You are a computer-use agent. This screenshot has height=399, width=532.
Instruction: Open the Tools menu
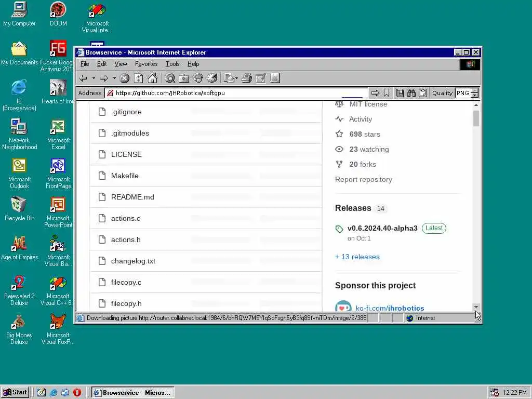172,64
